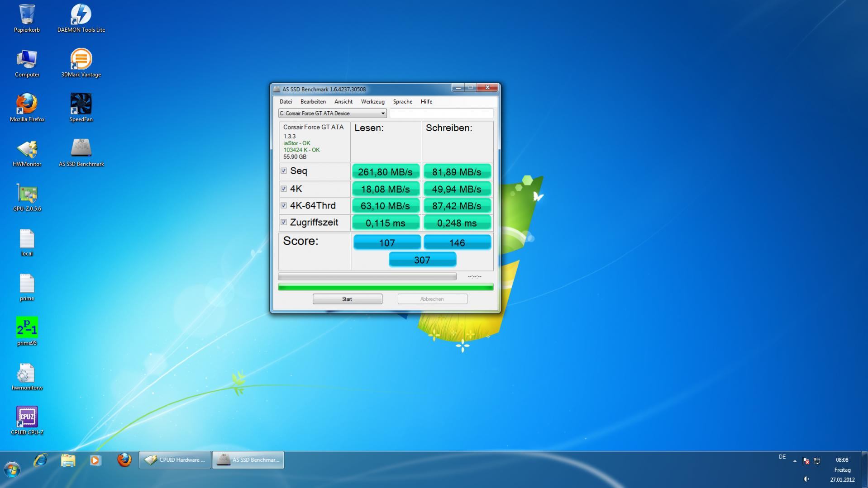Uncheck the Zugriffszeit test checkbox
Screen dimensions: 868x488
tap(284, 223)
